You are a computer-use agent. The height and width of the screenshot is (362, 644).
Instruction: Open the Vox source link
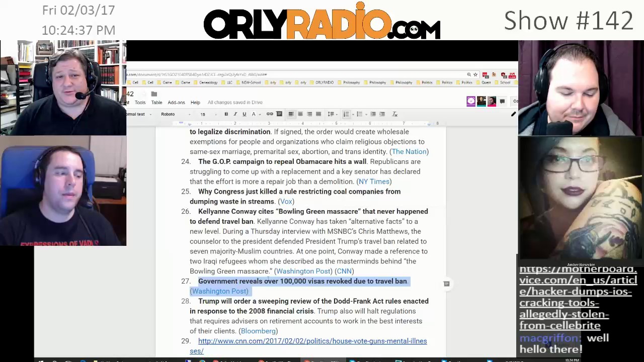[286, 201]
